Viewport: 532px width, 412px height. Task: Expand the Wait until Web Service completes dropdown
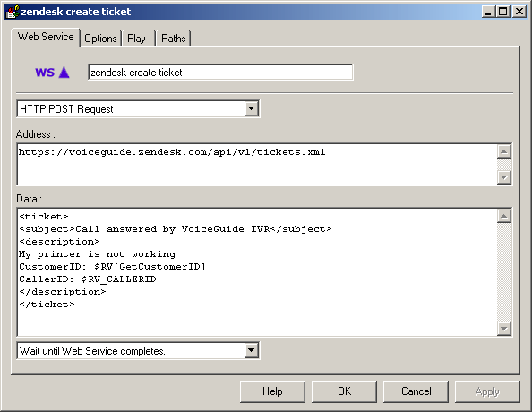(x=252, y=350)
